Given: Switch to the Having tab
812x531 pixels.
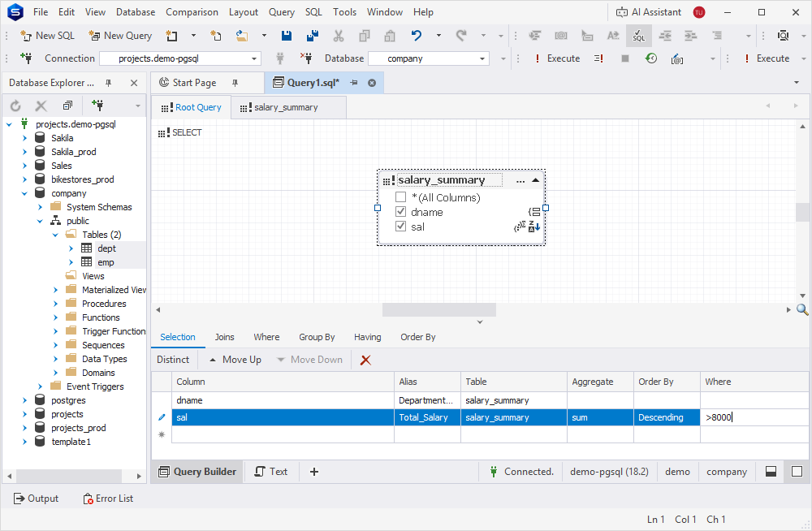Looking at the screenshot, I should (367, 337).
